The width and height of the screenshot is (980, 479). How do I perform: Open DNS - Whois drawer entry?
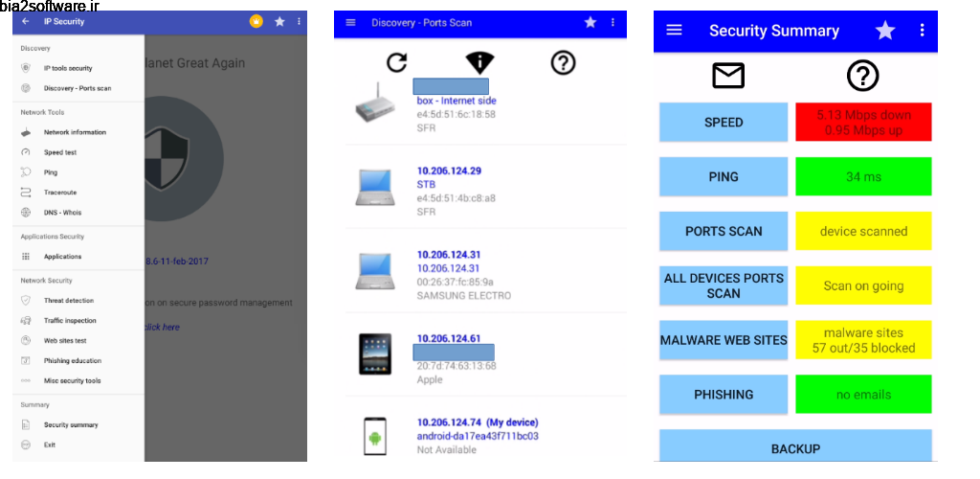[78, 212]
